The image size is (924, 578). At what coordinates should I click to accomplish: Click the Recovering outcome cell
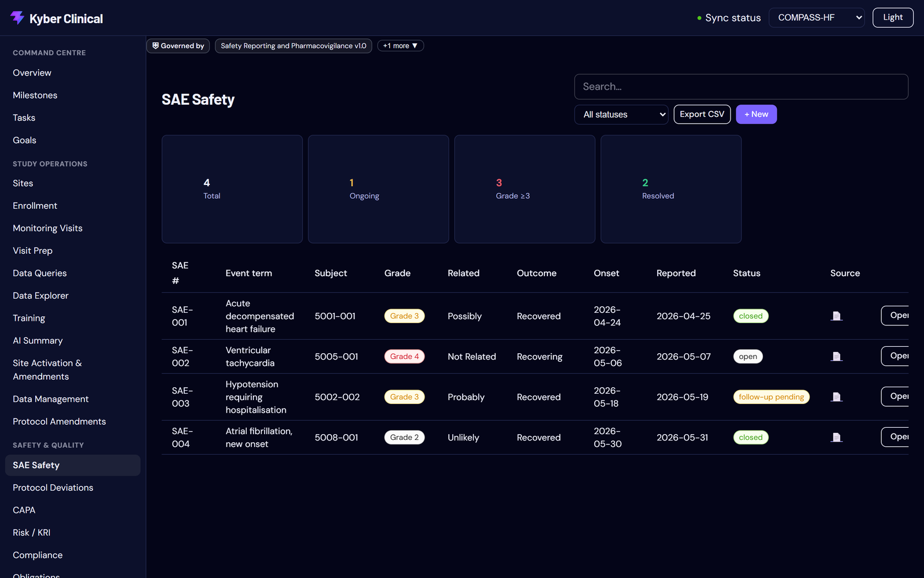(x=539, y=357)
